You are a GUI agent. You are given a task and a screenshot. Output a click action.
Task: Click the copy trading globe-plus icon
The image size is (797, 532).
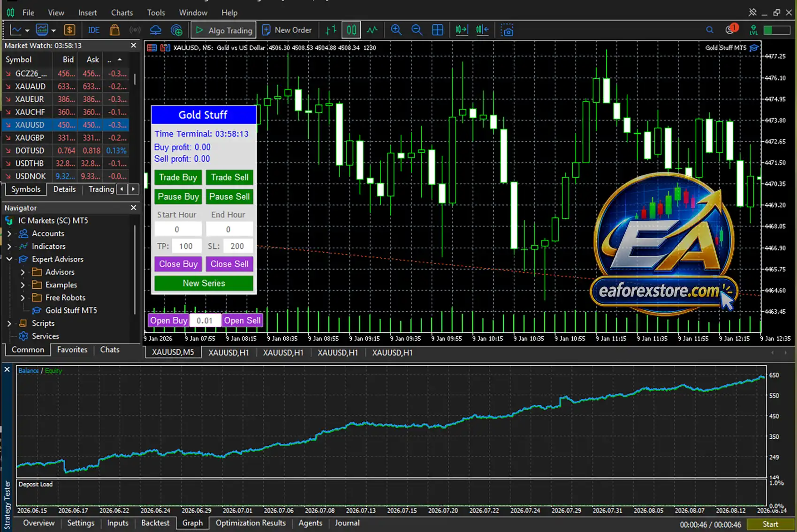coord(177,30)
